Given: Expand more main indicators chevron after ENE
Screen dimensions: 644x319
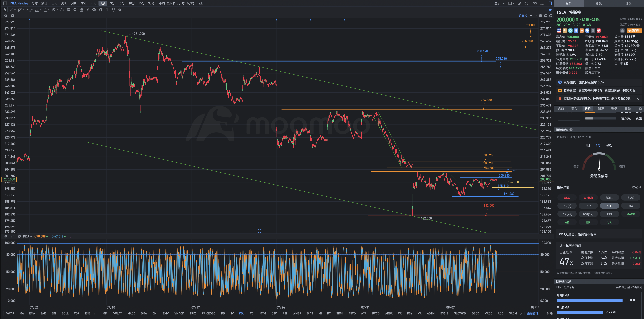Looking at the screenshot, I should click(95, 313).
